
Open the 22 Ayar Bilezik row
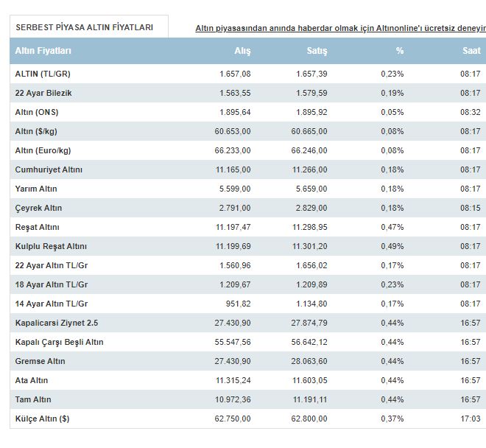pos(248,93)
